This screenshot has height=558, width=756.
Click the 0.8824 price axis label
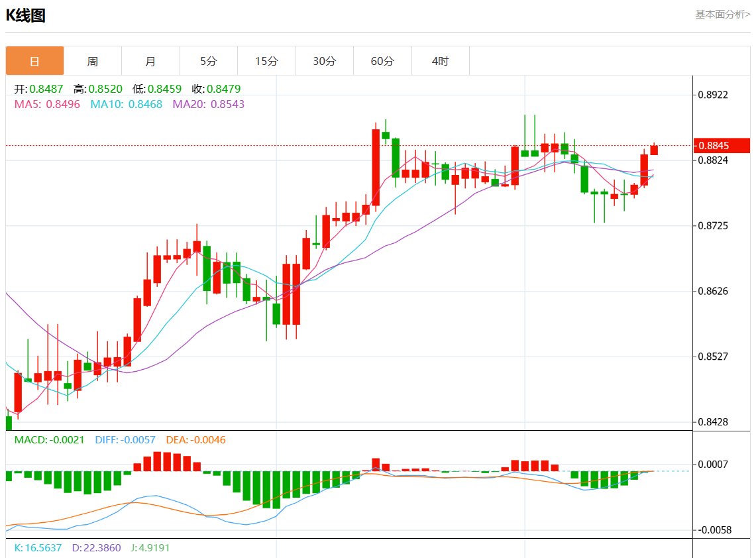click(713, 160)
